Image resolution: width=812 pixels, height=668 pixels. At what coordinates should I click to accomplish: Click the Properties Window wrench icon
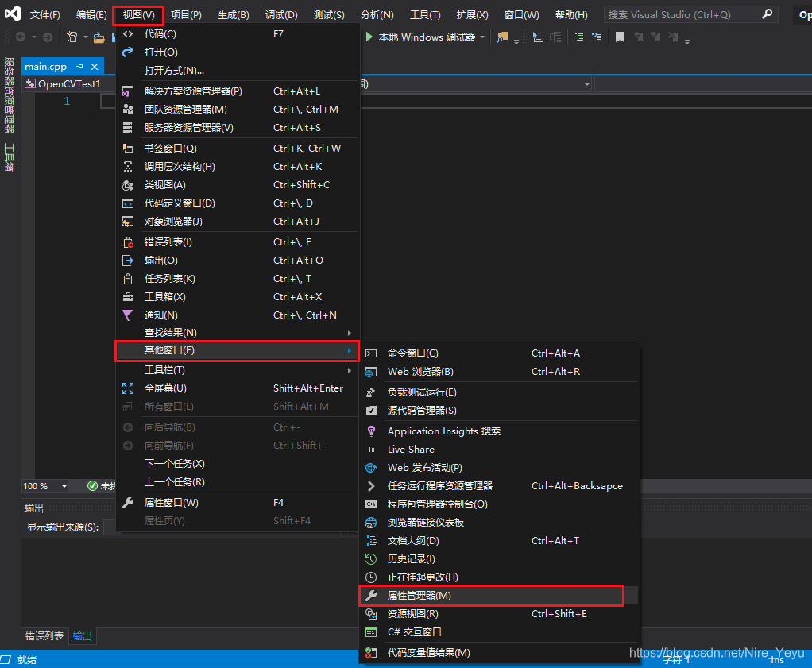point(128,502)
